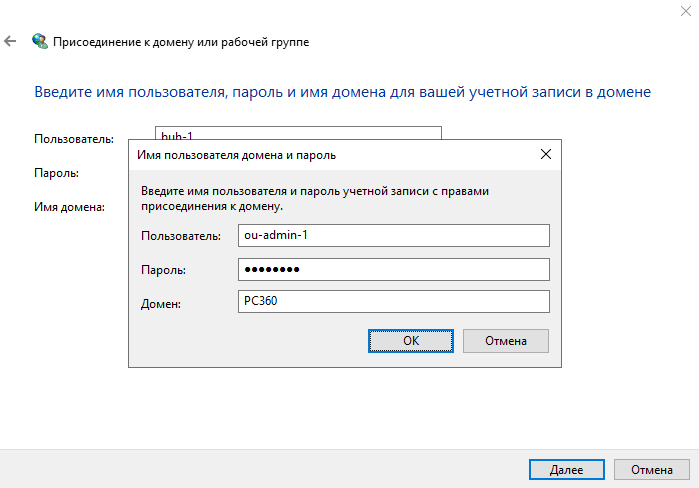699x488 pixels.
Task: Click the wizard's background "Пароль:" label
Action: coord(56,173)
